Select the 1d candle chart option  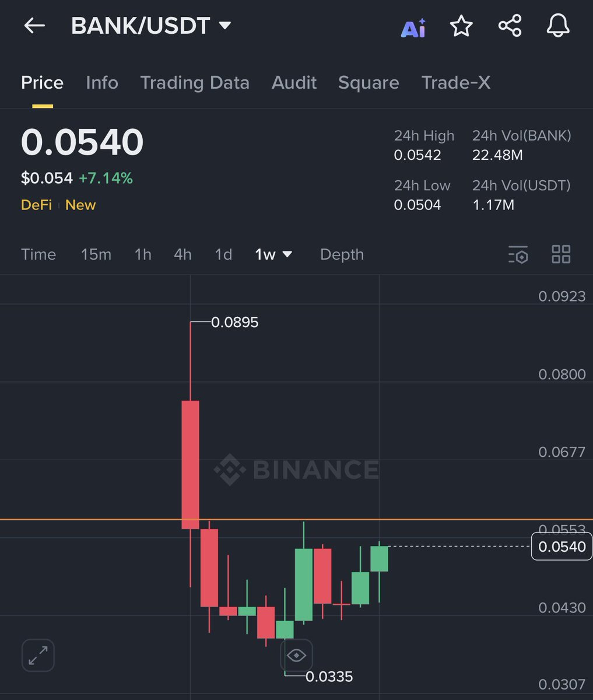(223, 255)
